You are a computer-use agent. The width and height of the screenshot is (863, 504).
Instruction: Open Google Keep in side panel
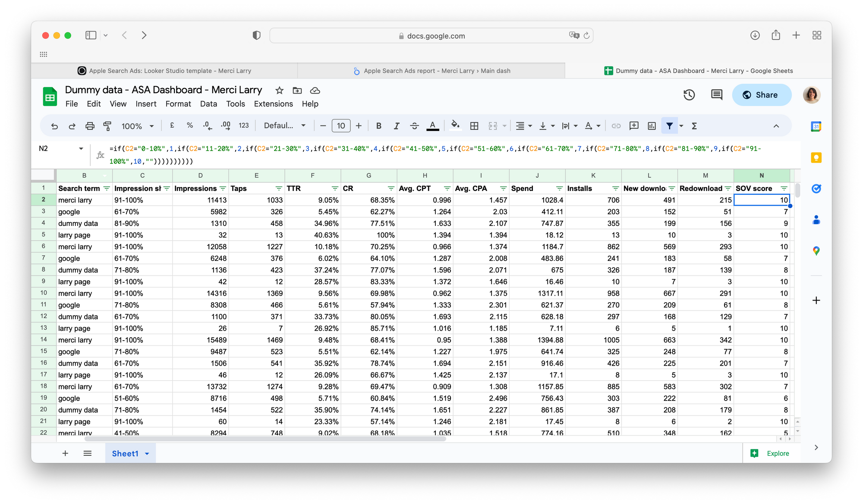tap(816, 158)
